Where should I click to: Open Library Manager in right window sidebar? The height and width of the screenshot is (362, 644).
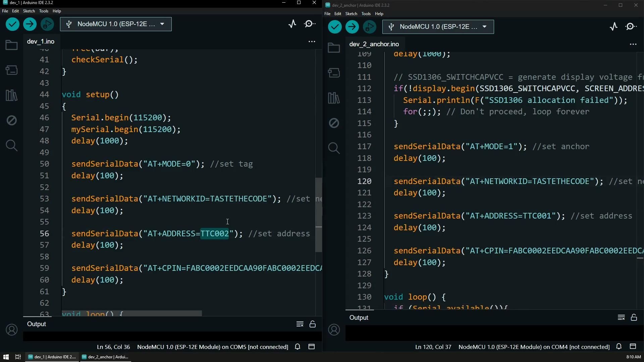point(333,98)
